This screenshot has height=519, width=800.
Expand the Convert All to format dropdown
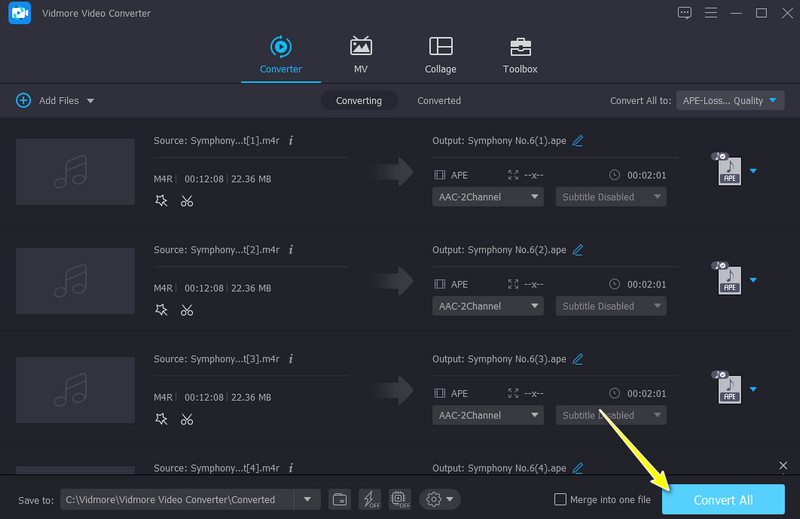(731, 101)
